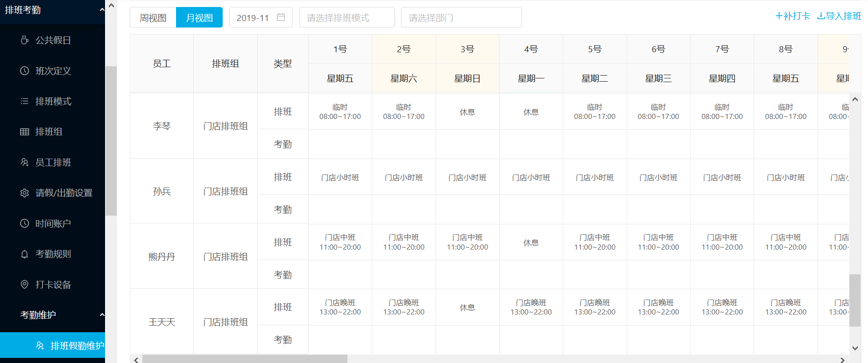
Task: Switch to 周视图 tab
Action: click(x=153, y=17)
